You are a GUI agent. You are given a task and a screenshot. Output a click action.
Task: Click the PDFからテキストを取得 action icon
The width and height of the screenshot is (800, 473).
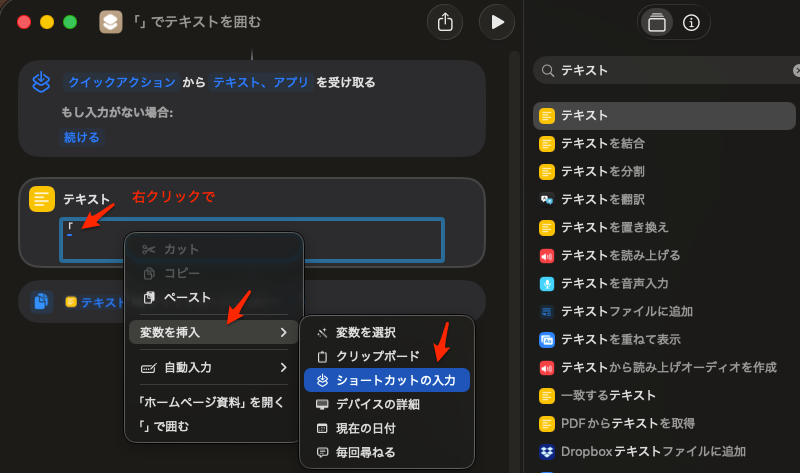(547, 424)
